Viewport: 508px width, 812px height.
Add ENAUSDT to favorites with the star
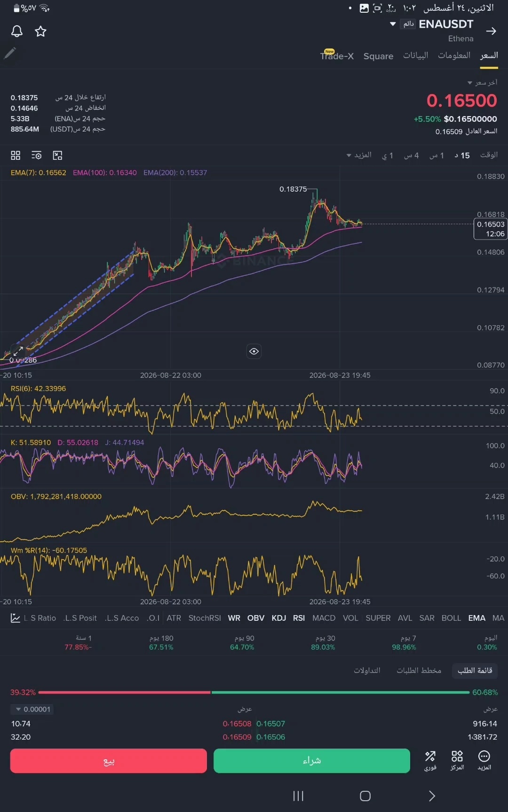tap(41, 31)
